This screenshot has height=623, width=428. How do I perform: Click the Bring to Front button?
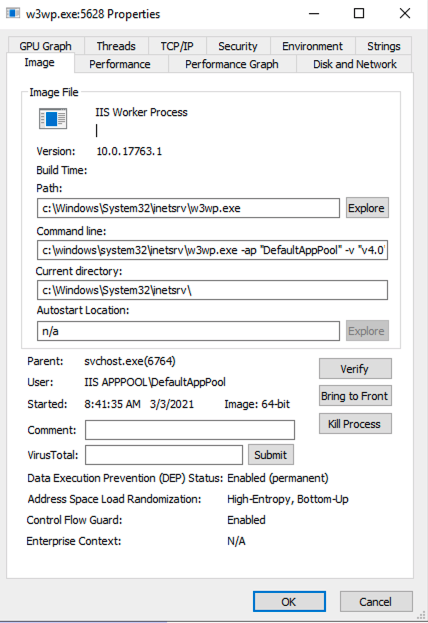coord(355,396)
